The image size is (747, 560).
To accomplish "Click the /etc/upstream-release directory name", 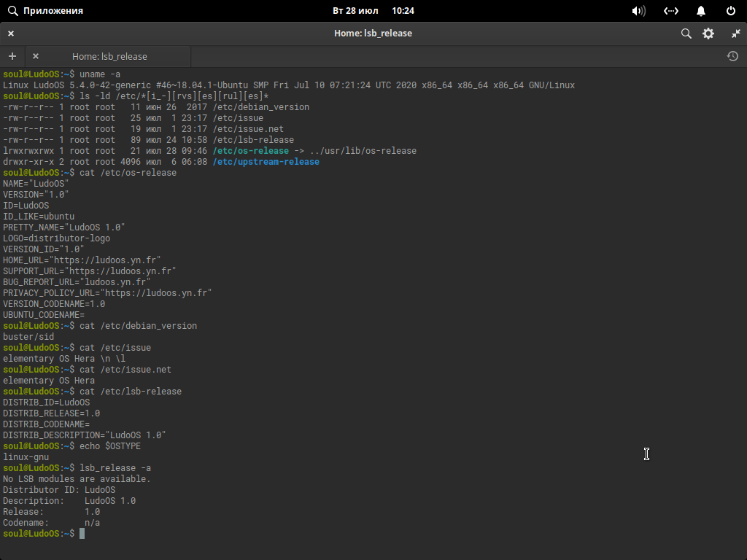I will click(266, 162).
